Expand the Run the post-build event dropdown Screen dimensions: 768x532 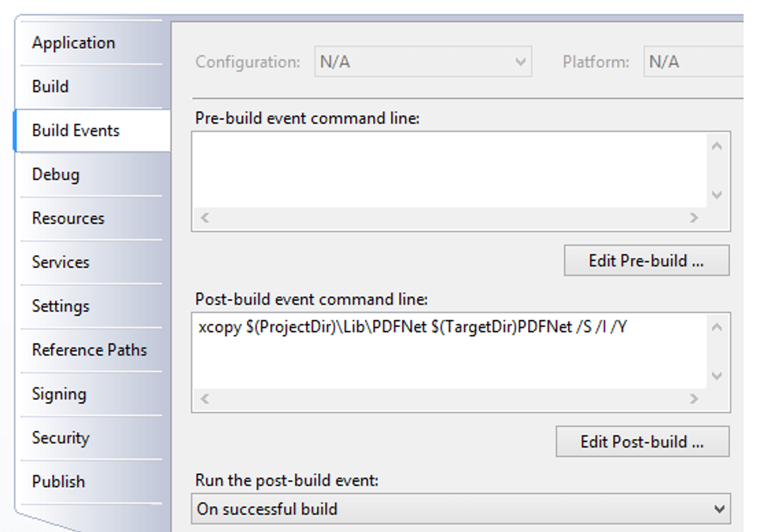pyautogui.click(x=461, y=510)
